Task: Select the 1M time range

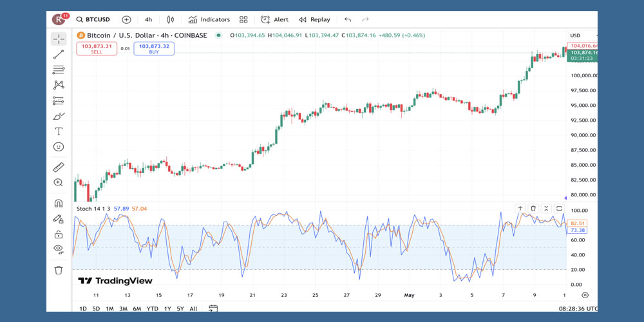Action: click(109, 308)
